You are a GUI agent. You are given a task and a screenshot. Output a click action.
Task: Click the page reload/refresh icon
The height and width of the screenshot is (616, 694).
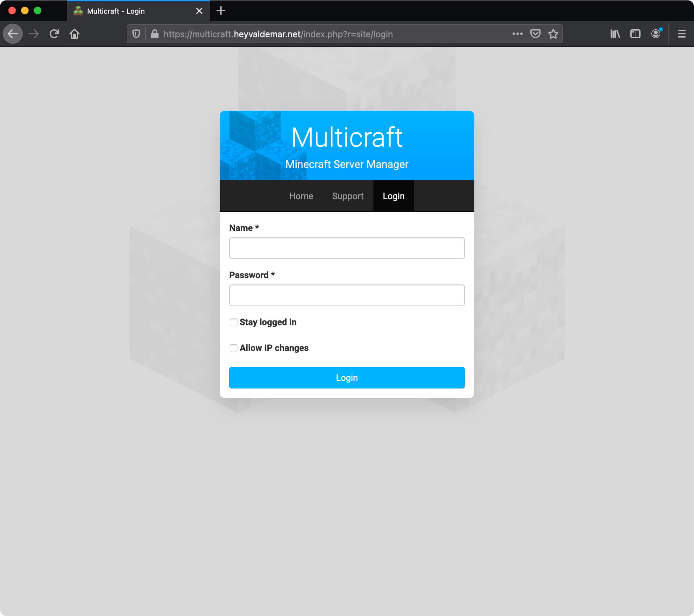(x=54, y=33)
